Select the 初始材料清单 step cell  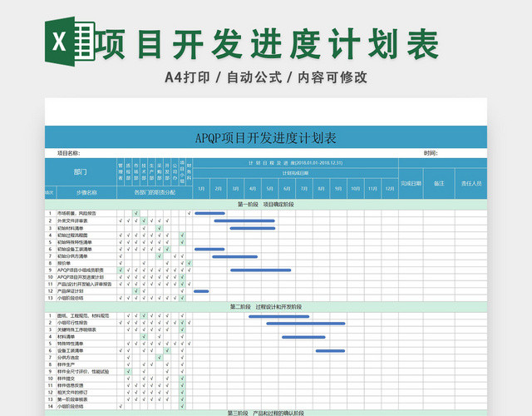(86, 228)
